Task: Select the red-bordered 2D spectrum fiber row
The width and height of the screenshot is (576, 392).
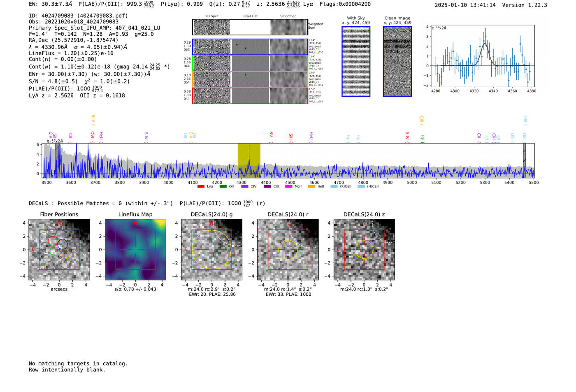Action: coord(250,95)
